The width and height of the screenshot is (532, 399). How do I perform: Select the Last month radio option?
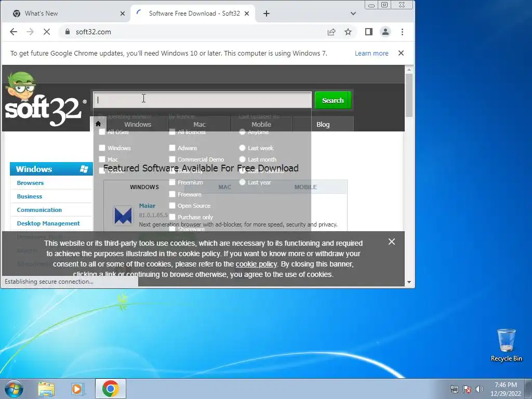coord(242,159)
